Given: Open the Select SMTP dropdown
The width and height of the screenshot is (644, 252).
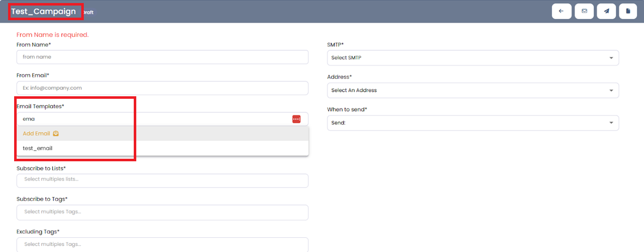Looking at the screenshot, I should [472, 58].
